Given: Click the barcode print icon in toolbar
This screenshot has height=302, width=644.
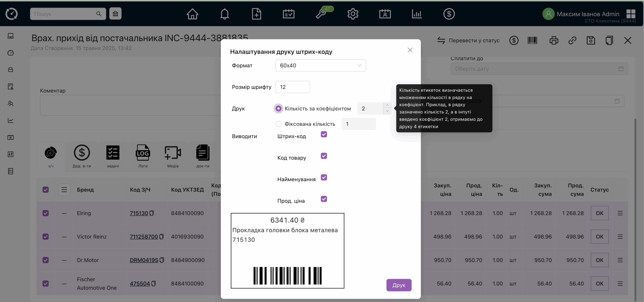Looking at the screenshot, I should click(532, 41).
